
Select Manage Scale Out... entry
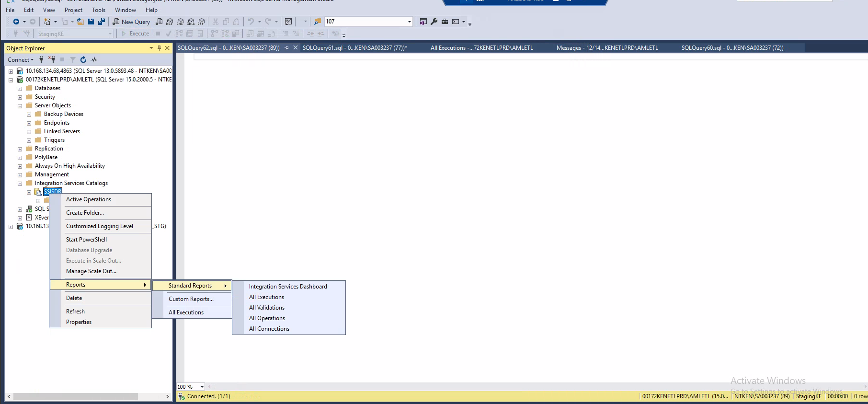(101, 271)
